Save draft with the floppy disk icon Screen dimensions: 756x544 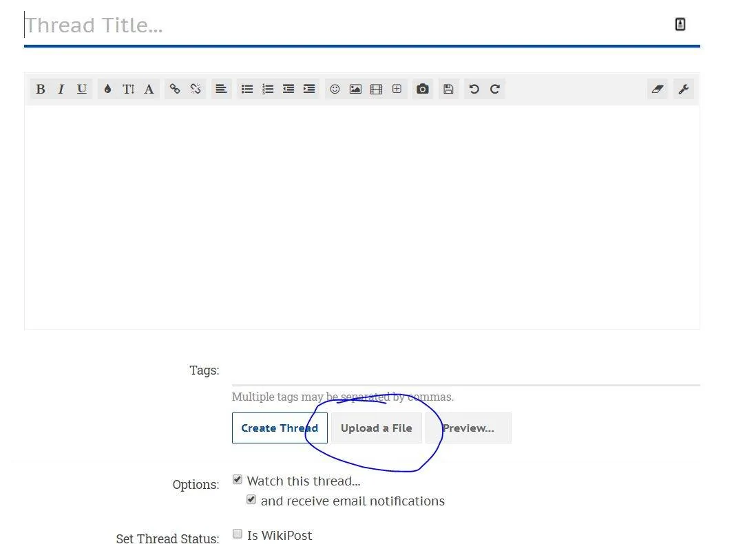(x=448, y=90)
